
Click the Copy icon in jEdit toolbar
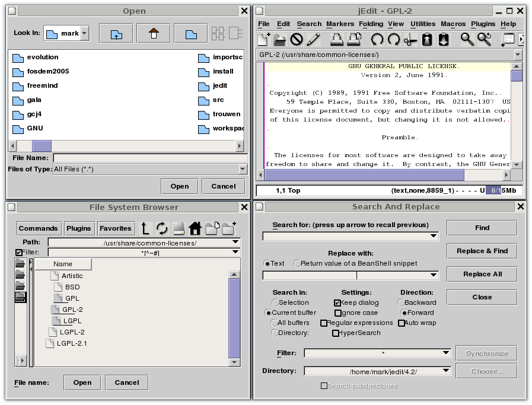coord(427,39)
